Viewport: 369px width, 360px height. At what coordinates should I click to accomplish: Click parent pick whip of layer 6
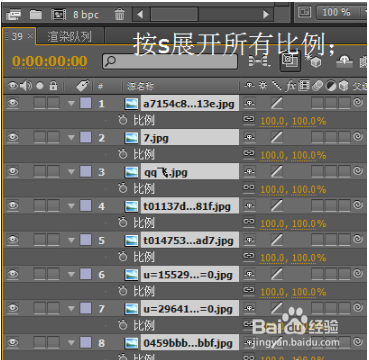tap(358, 274)
